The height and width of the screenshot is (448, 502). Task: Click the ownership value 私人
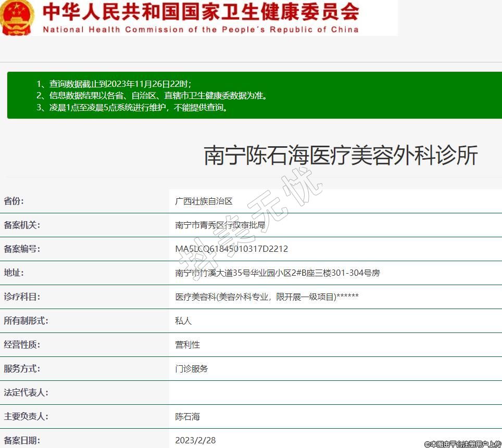[183, 321]
